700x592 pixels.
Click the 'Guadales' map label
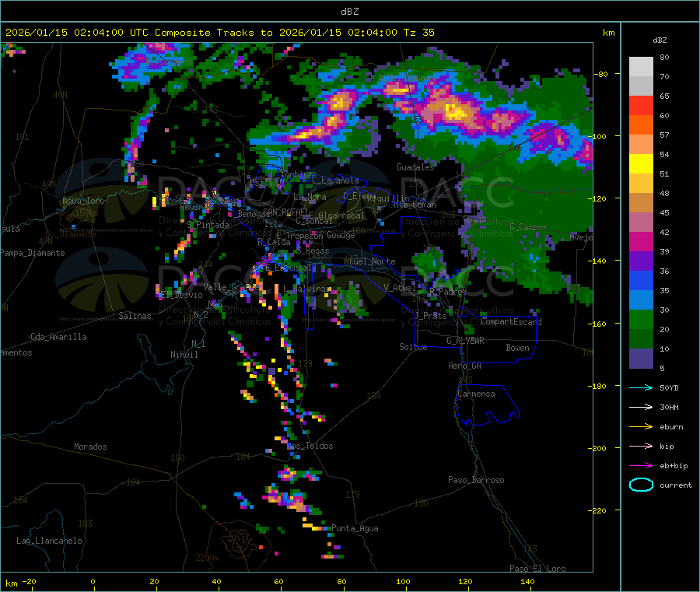tap(415, 167)
